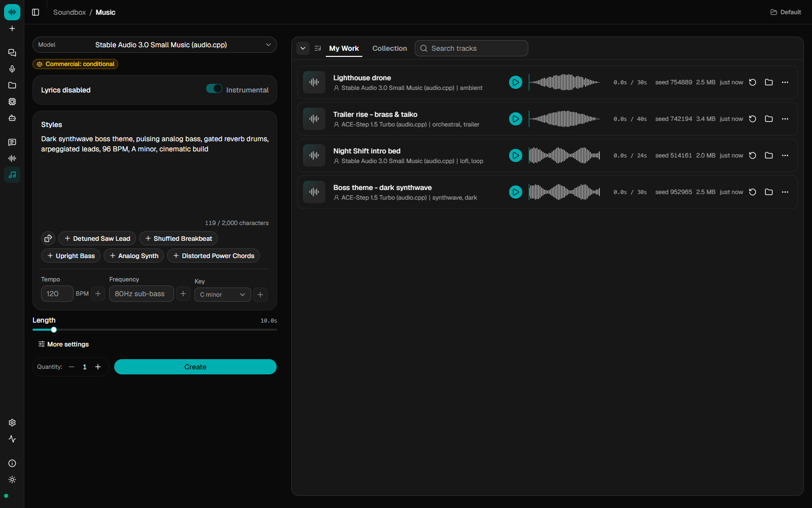Click the playlist sort icon beside My Work
The image size is (812, 508).
pos(318,48)
